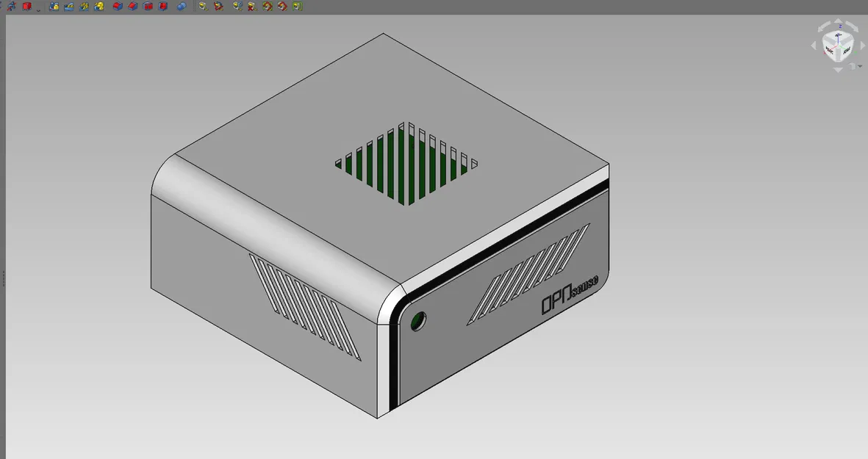The width and height of the screenshot is (868, 459).
Task: Open the ViewCube options menu triangle
Action: (x=860, y=66)
